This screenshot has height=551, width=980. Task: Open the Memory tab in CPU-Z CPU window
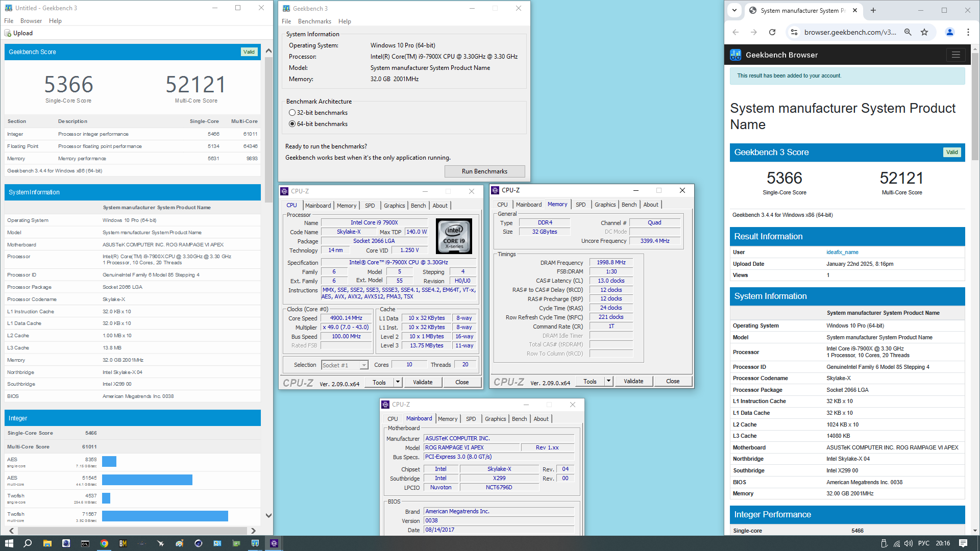tap(347, 206)
